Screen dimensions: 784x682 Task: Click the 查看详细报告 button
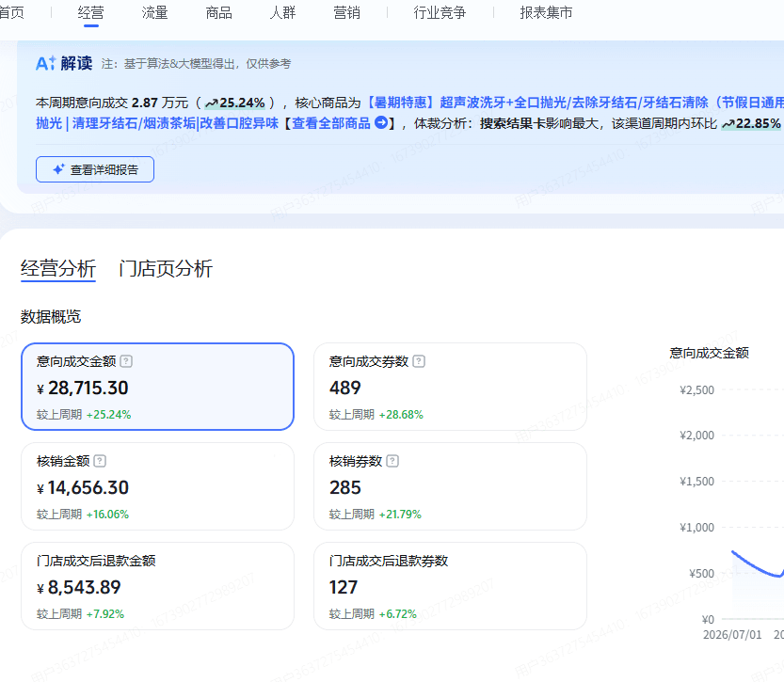tap(95, 169)
